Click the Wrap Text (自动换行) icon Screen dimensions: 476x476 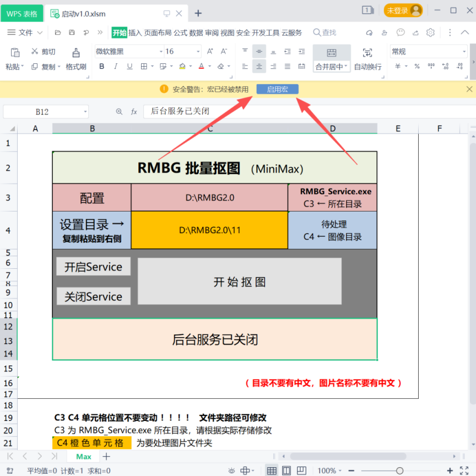pyautogui.click(x=367, y=53)
